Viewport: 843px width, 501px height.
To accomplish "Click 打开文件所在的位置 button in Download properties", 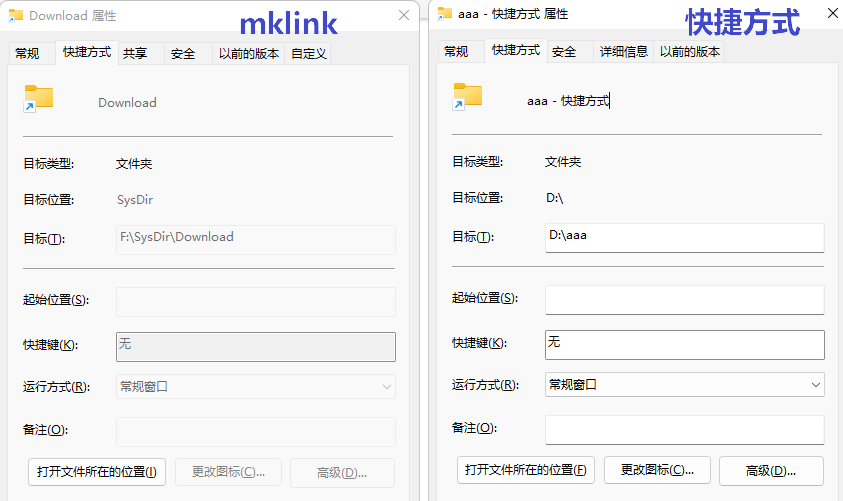I will click(97, 472).
